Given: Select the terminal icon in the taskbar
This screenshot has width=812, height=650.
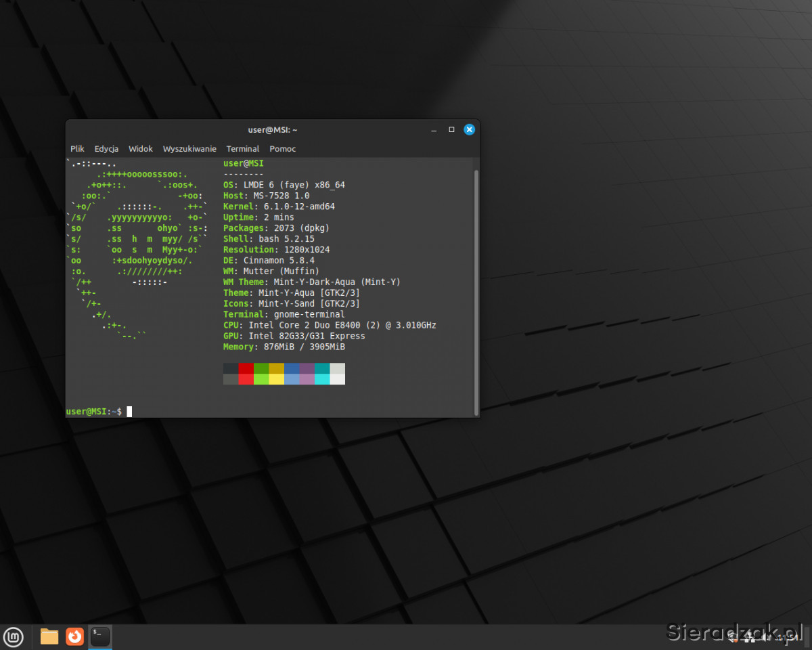Looking at the screenshot, I should point(100,636).
